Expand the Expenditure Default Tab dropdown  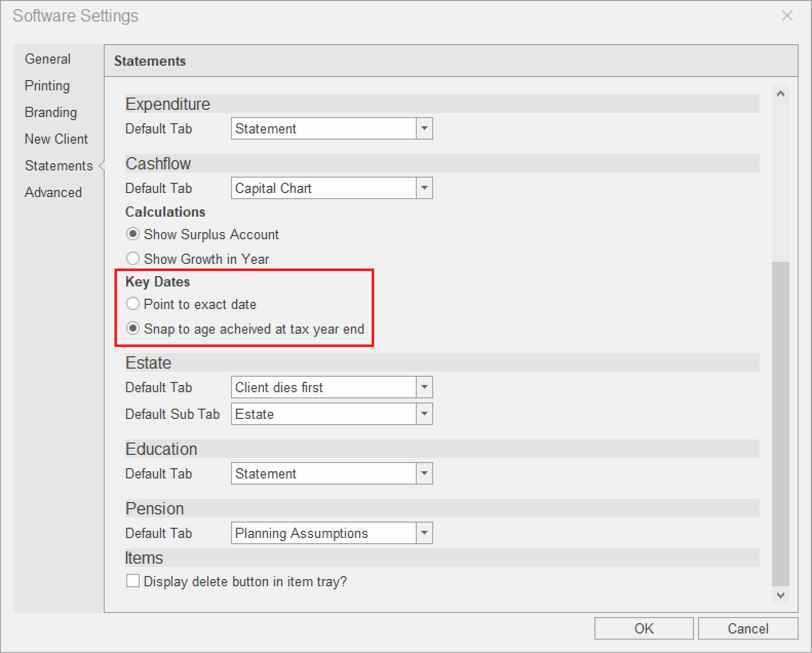coord(424,128)
